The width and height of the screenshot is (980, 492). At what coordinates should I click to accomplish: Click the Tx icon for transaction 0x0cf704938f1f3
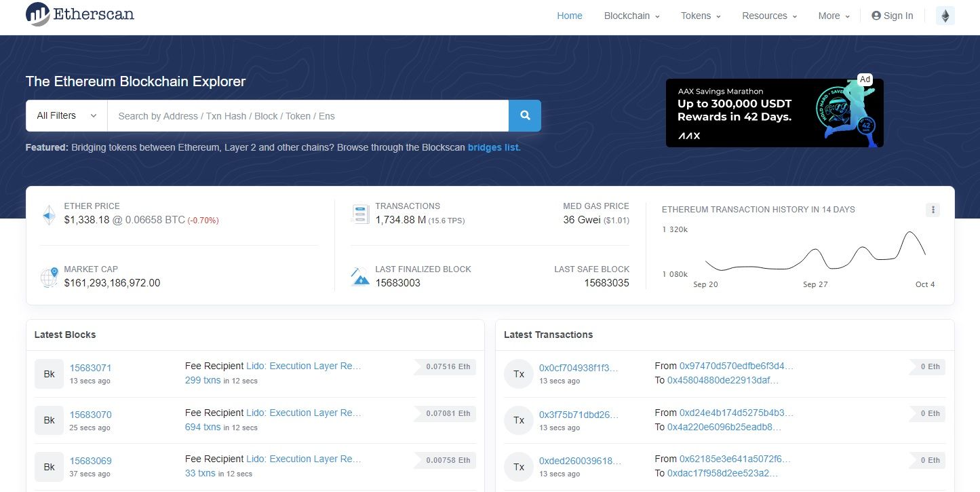519,374
